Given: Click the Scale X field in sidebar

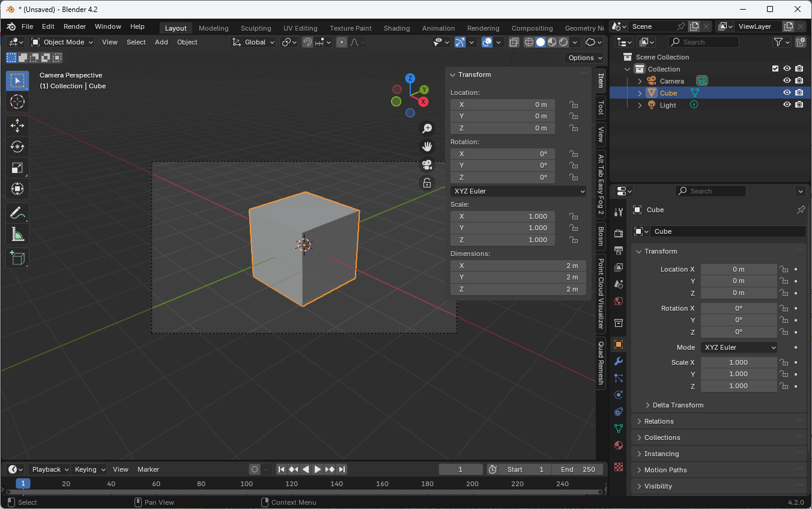Looking at the screenshot, I should tap(503, 216).
